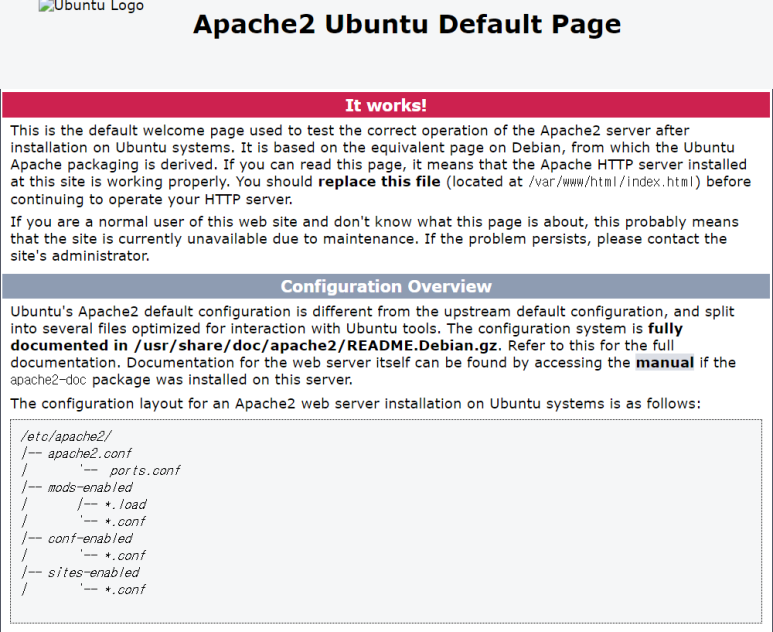This screenshot has height=632, width=773.
Task: Click the Configuration Overview section header
Action: point(386,286)
